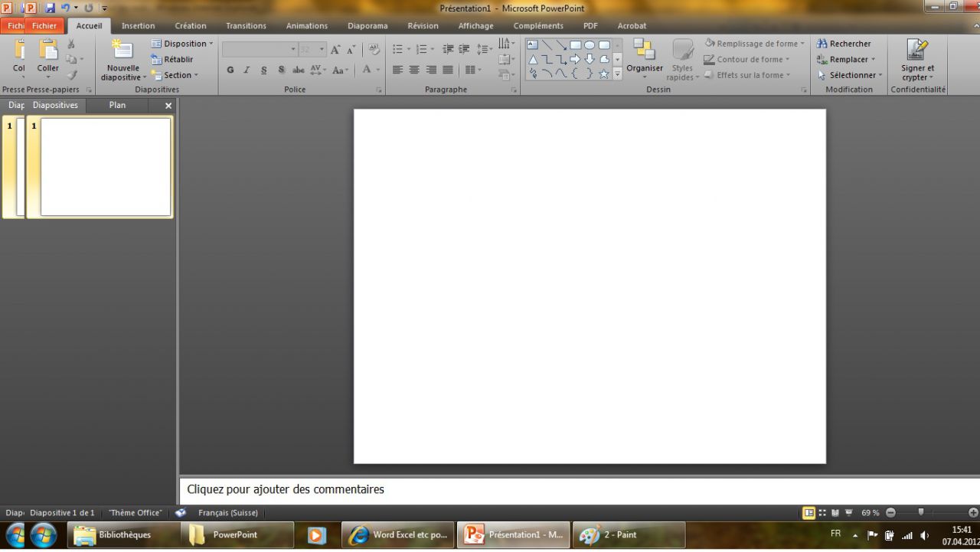980x552 pixels.
Task: Switch to slide sorter view in status bar
Action: (822, 513)
